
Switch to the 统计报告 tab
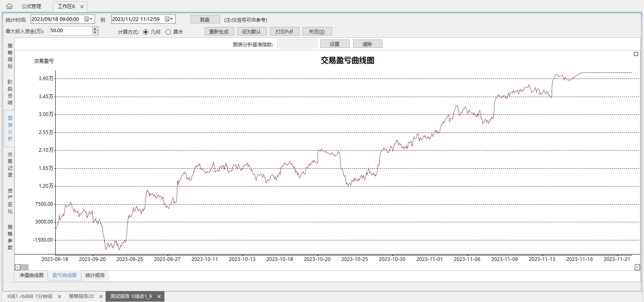click(x=95, y=275)
